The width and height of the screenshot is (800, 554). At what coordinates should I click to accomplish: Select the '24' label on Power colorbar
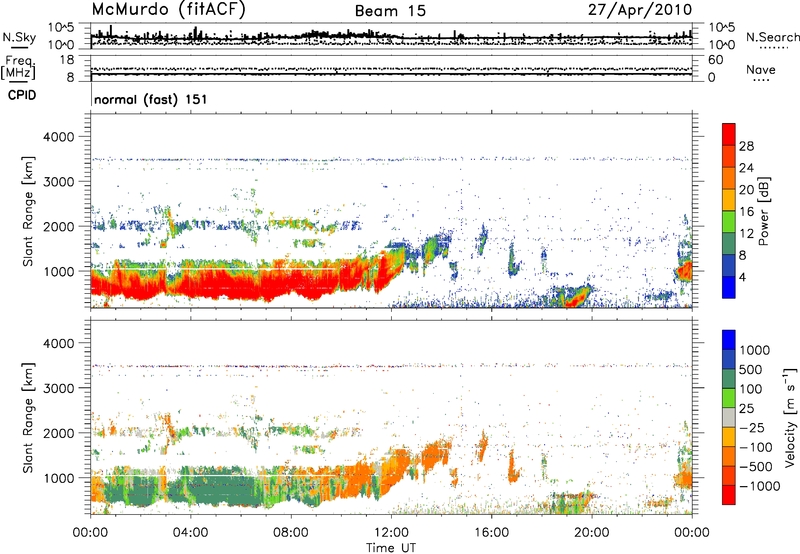(x=746, y=168)
